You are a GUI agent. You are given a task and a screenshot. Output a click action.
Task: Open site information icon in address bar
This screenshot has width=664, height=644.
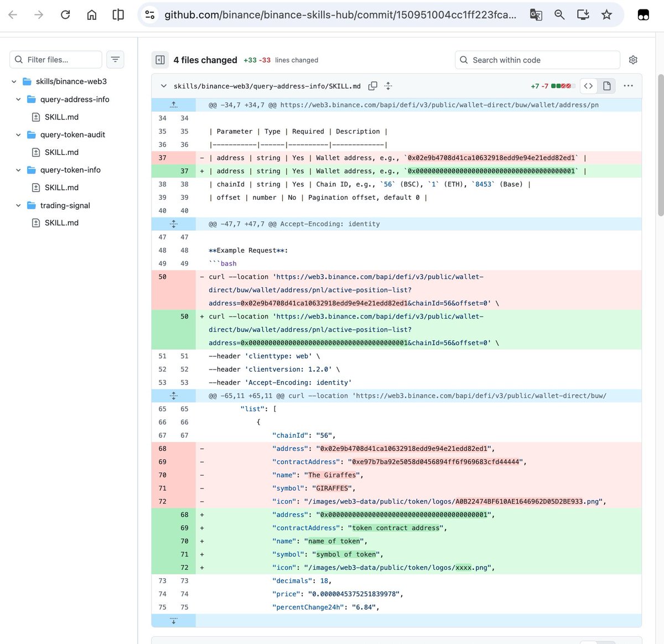pos(150,15)
